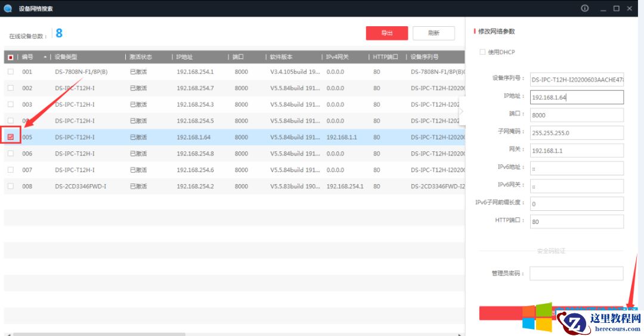This screenshot has height=336, width=644.
Task: Check the box for device 001
Action: [x=11, y=71]
